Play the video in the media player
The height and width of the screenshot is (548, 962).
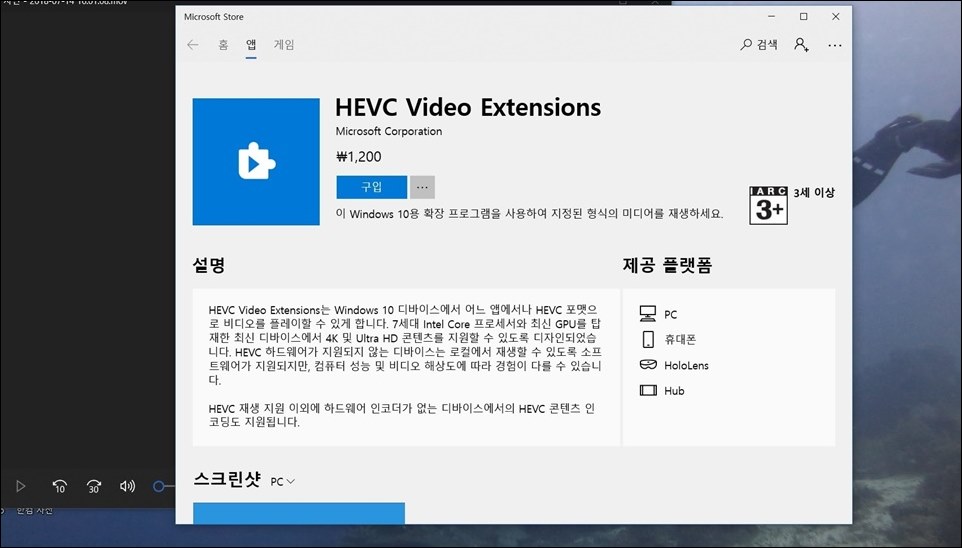pyautogui.click(x=20, y=486)
